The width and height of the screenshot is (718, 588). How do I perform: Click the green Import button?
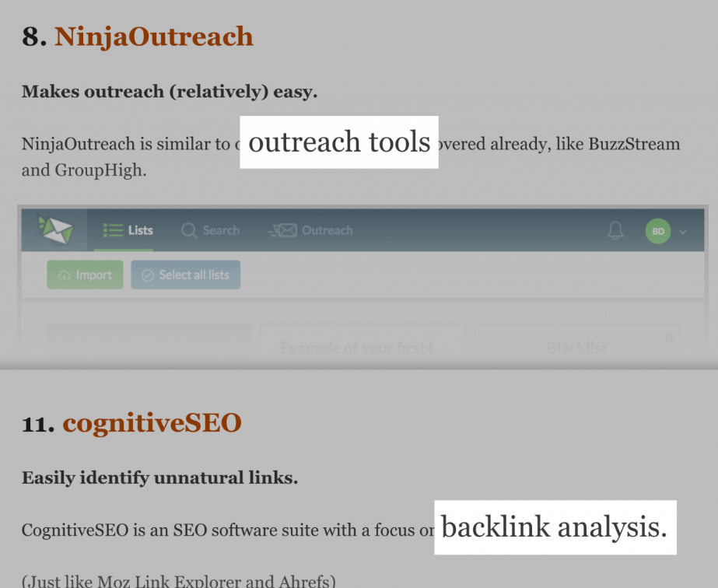(x=85, y=275)
